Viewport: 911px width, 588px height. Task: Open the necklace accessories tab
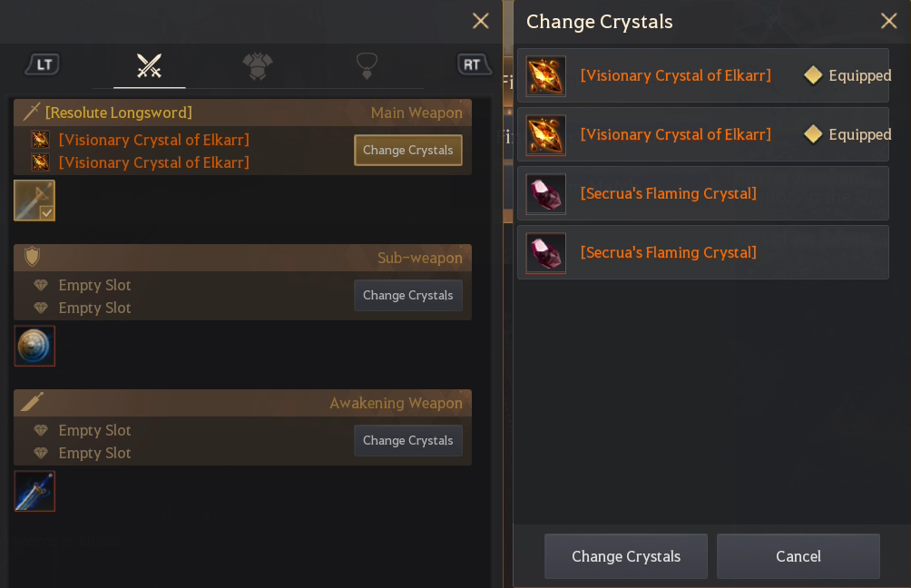[x=367, y=65]
